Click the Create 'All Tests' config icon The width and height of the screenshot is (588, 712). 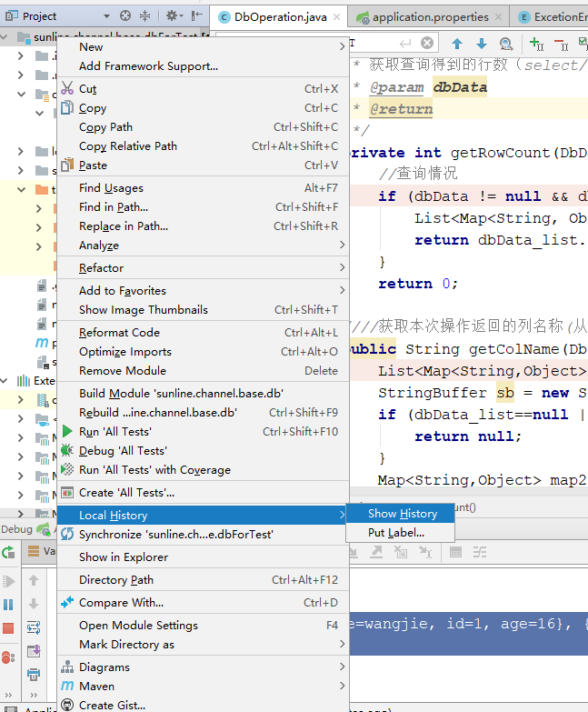click(67, 492)
